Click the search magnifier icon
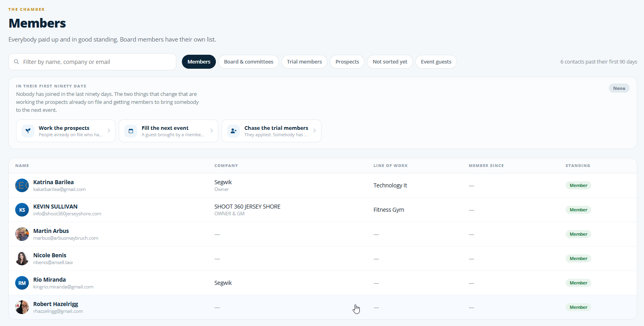This screenshot has width=644, height=326. coord(16,62)
